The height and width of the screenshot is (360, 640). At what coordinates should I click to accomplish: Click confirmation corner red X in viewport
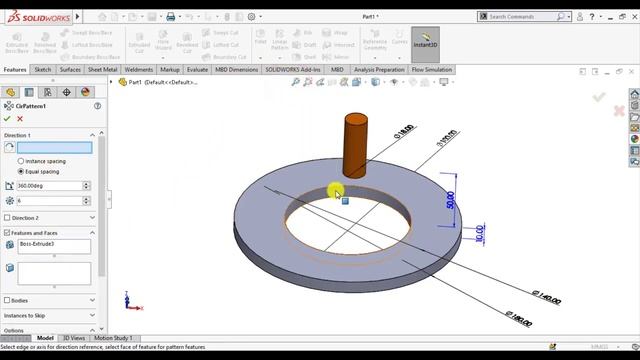coord(619,111)
